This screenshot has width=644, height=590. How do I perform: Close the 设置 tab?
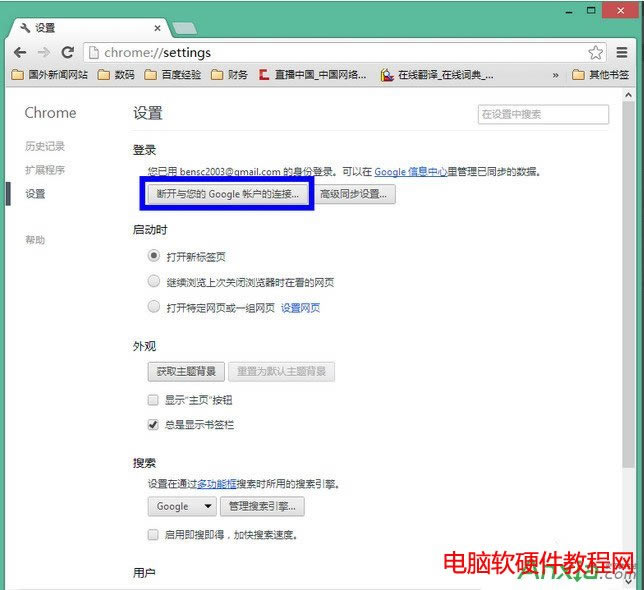[157, 28]
